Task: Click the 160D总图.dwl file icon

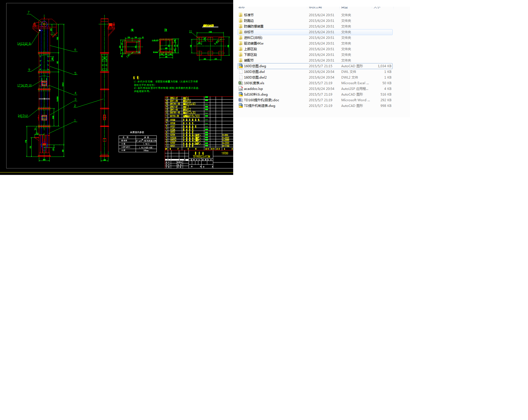Action: click(240, 72)
